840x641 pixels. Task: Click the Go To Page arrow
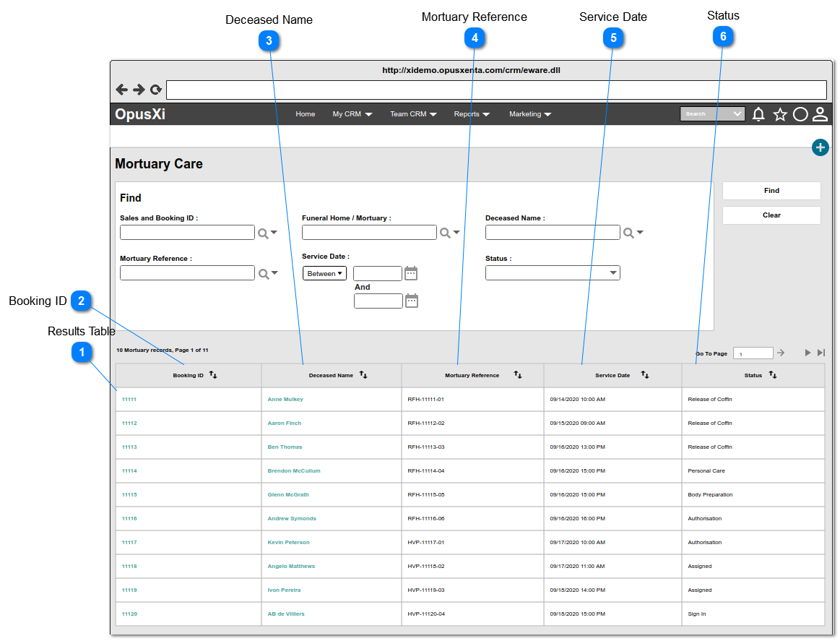tap(781, 353)
